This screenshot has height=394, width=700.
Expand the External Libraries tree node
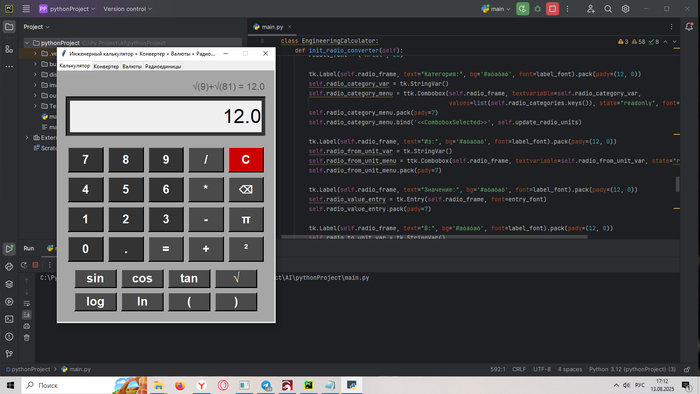[27, 137]
